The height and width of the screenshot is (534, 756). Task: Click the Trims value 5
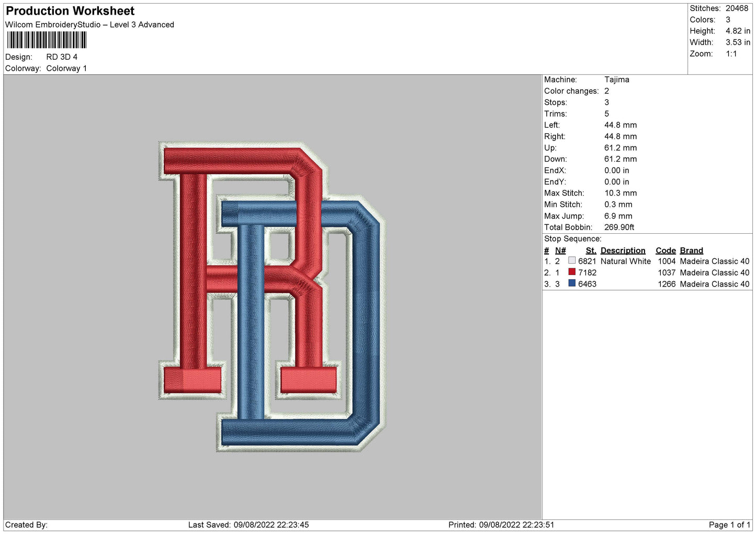[607, 113]
